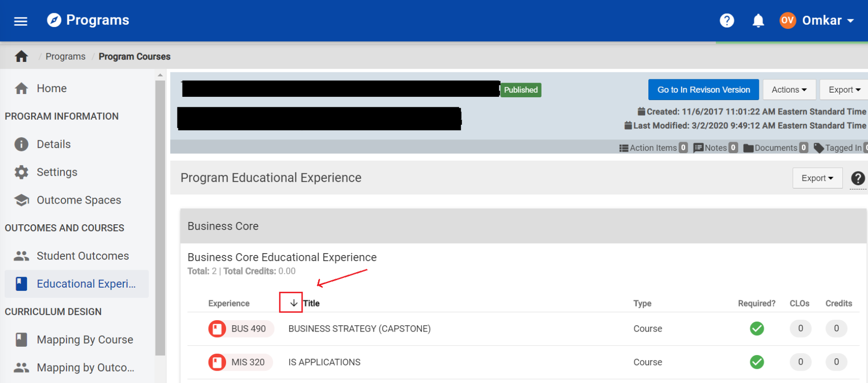Image resolution: width=868 pixels, height=383 pixels.
Task: Open the help question mark in the top bar
Action: [727, 21]
